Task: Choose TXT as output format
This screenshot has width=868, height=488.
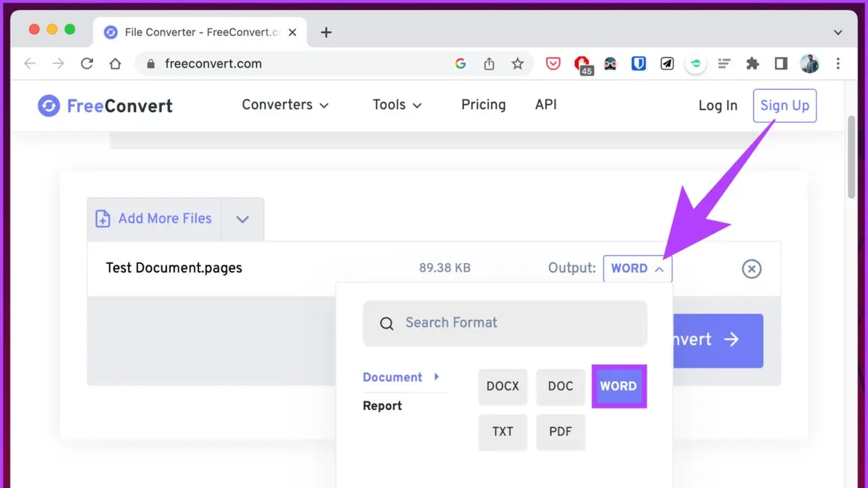Action: tap(503, 432)
